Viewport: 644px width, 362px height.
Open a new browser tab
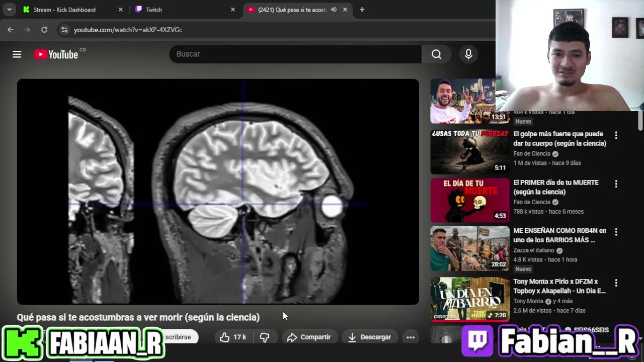362,10
